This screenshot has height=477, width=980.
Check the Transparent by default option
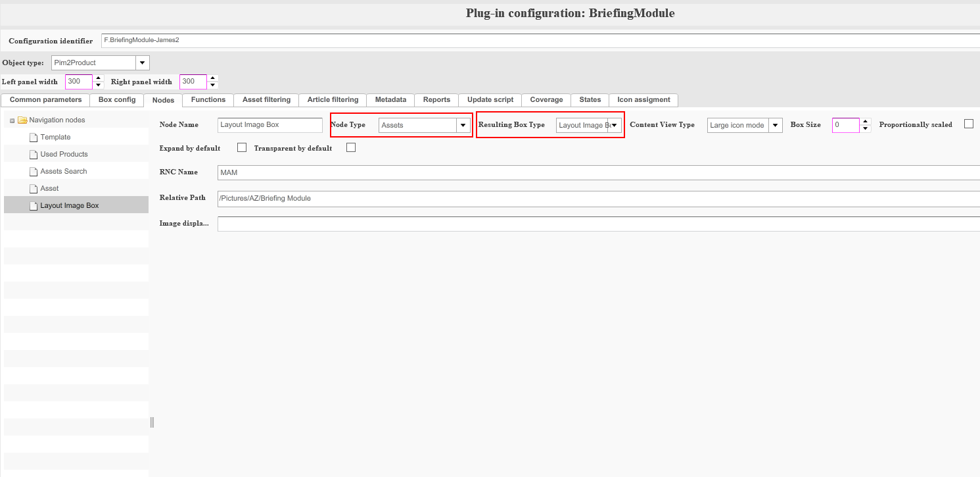(x=350, y=147)
